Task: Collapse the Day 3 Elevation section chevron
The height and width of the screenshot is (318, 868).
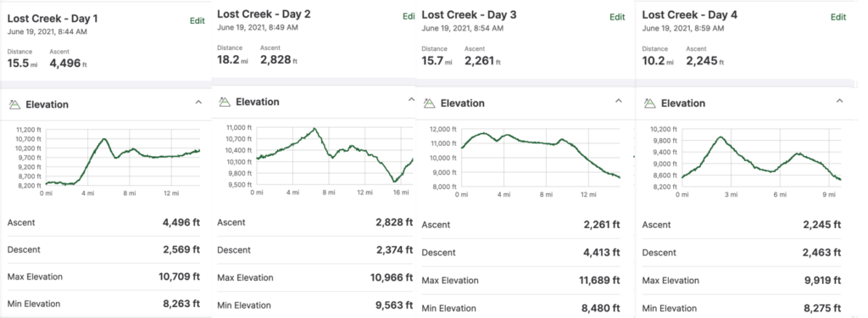Action: click(618, 102)
